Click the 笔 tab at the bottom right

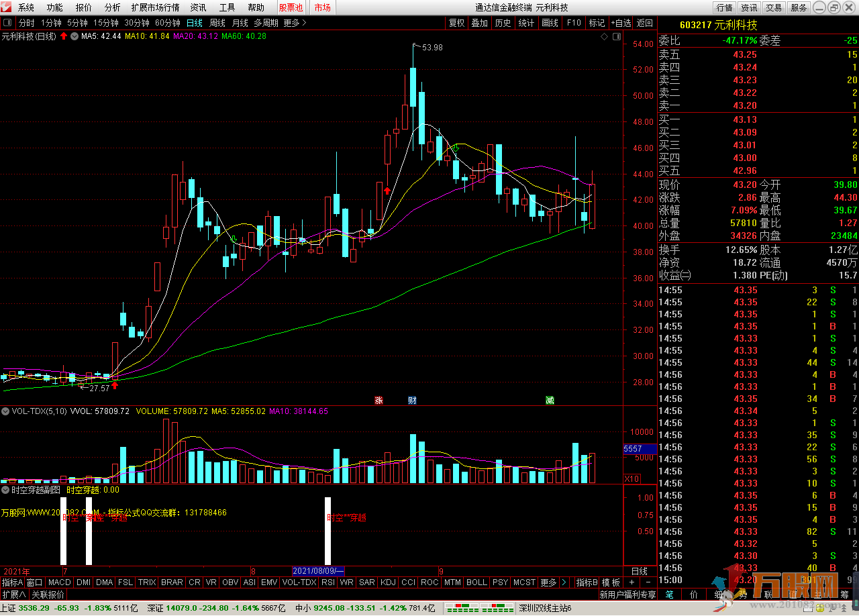click(x=669, y=595)
